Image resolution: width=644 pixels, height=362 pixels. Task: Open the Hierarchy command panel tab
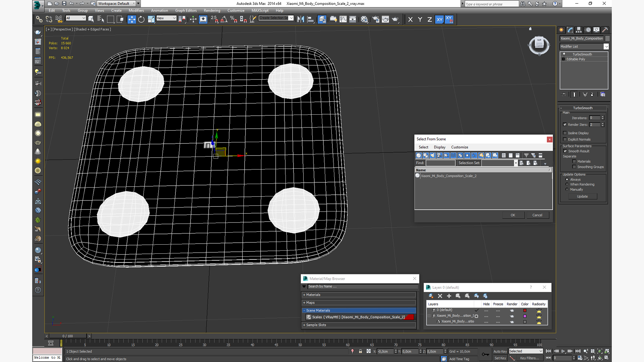click(x=579, y=30)
